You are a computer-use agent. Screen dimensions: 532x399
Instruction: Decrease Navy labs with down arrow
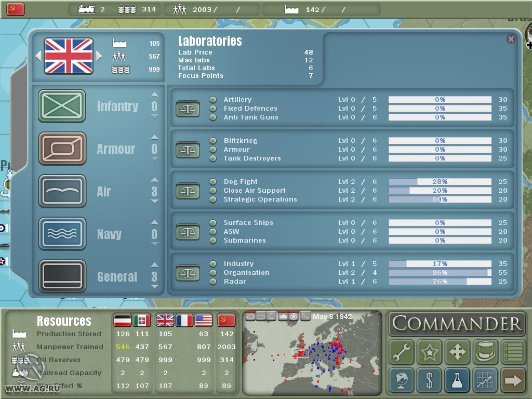click(x=154, y=244)
